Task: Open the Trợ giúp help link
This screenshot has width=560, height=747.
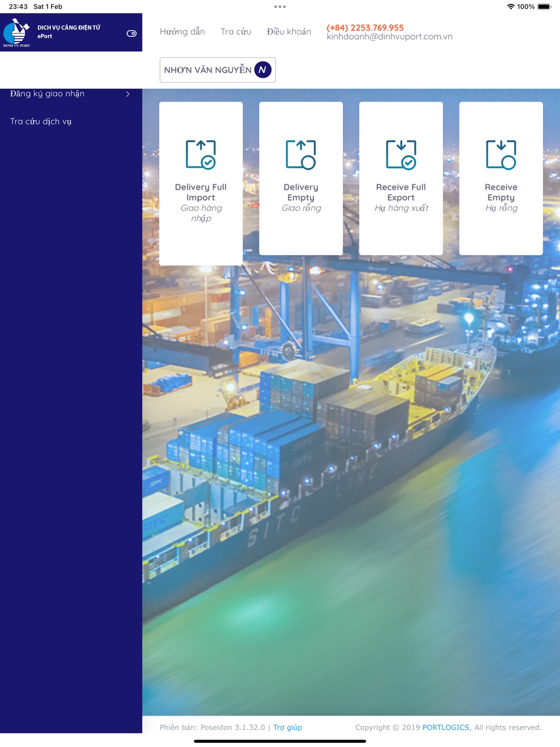Action: [x=287, y=728]
